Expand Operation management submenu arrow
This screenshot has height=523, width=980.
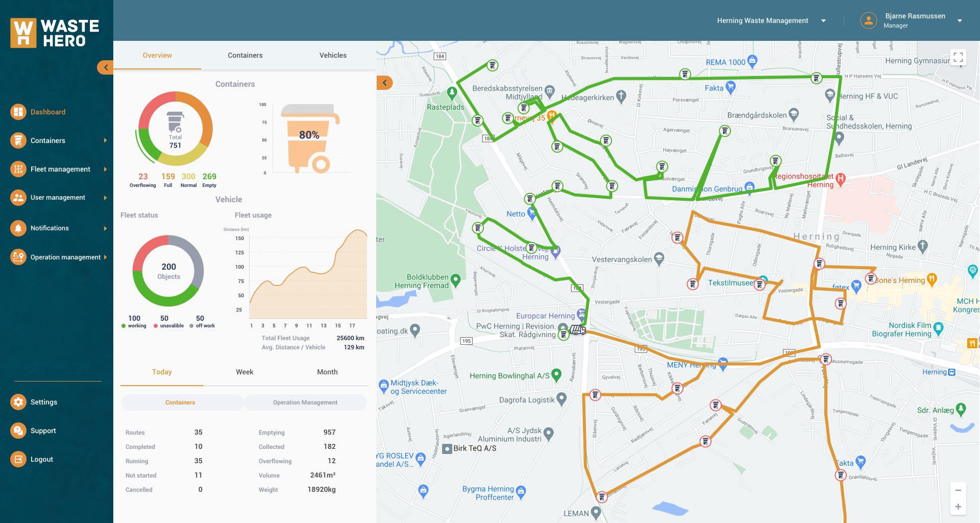pos(105,257)
